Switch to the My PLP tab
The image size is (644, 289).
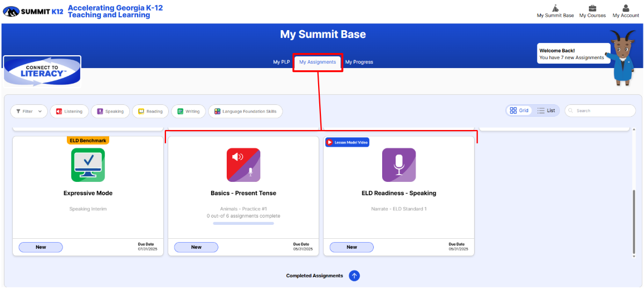(281, 62)
